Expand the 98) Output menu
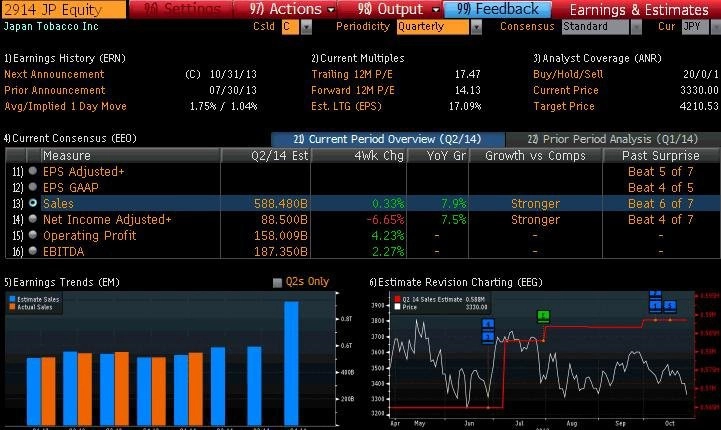Viewport: 721px width, 430px height. 398,9
